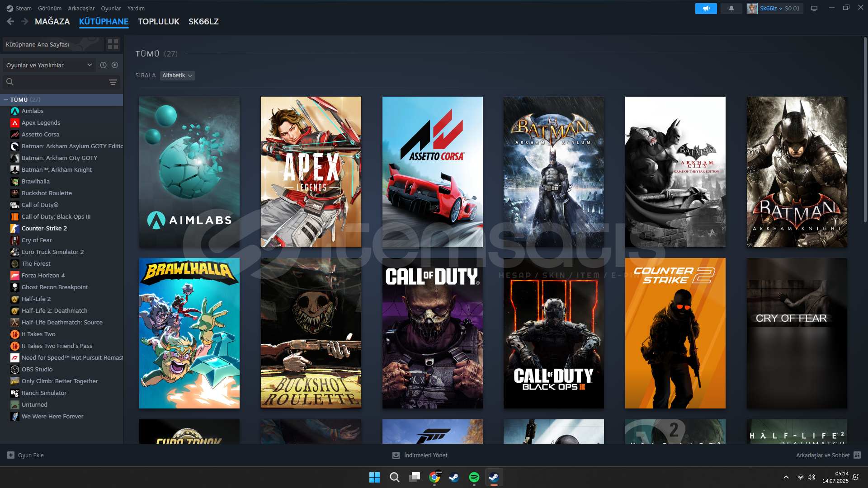The height and width of the screenshot is (488, 868).
Task: Open the Apex Legends cover art
Action: tap(311, 172)
